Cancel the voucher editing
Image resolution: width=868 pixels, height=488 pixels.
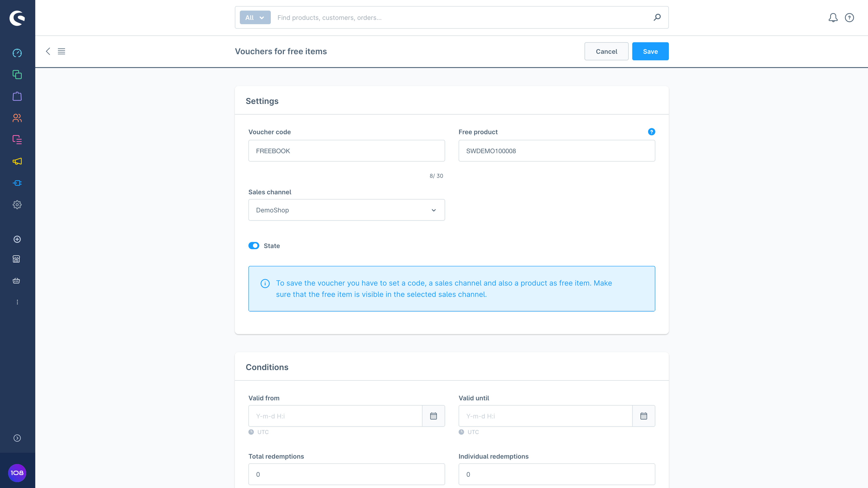[606, 51]
